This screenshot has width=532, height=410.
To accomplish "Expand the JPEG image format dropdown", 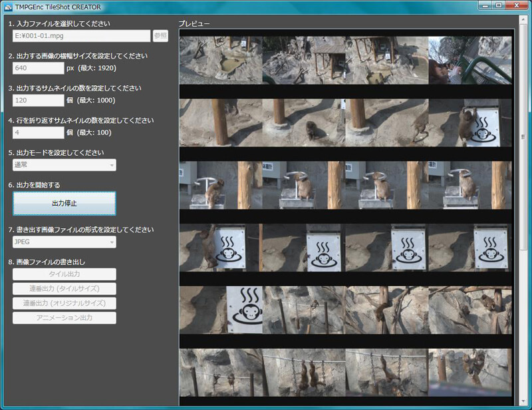I will (x=64, y=242).
